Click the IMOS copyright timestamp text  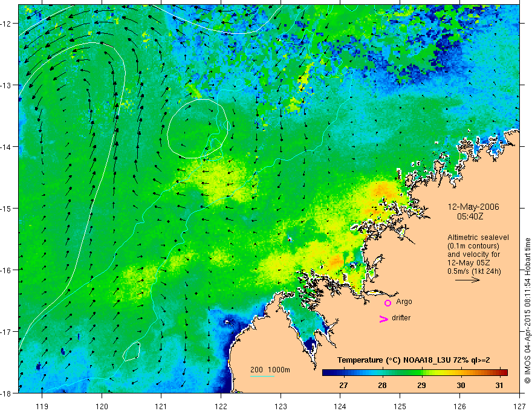[x=527, y=311]
